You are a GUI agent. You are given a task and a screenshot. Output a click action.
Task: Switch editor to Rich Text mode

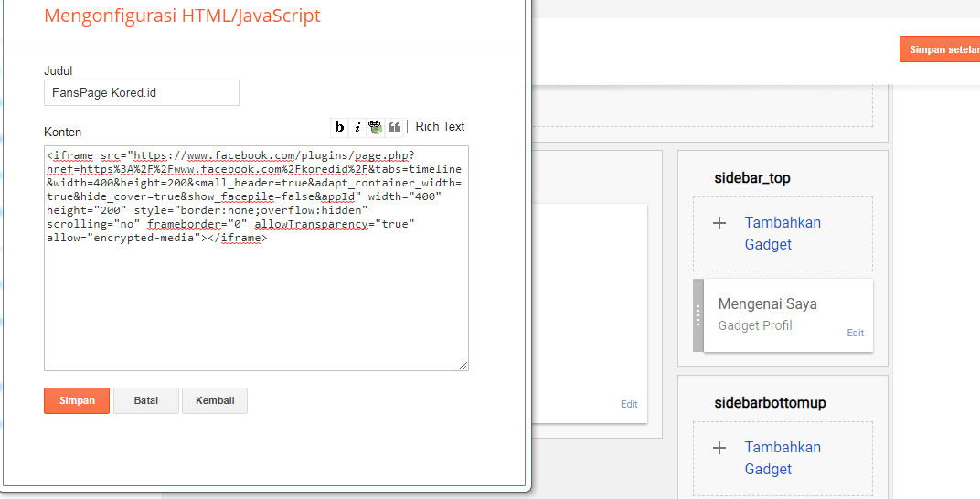[x=440, y=127]
